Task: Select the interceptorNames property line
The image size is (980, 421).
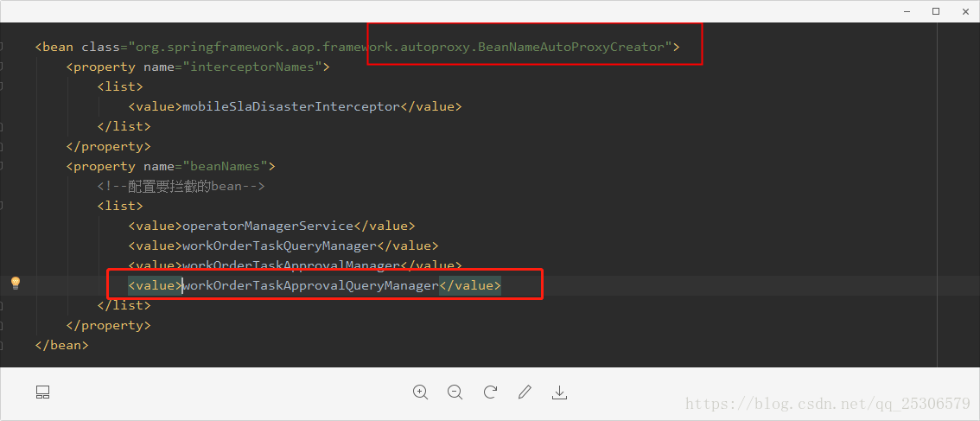Action: tap(198, 67)
